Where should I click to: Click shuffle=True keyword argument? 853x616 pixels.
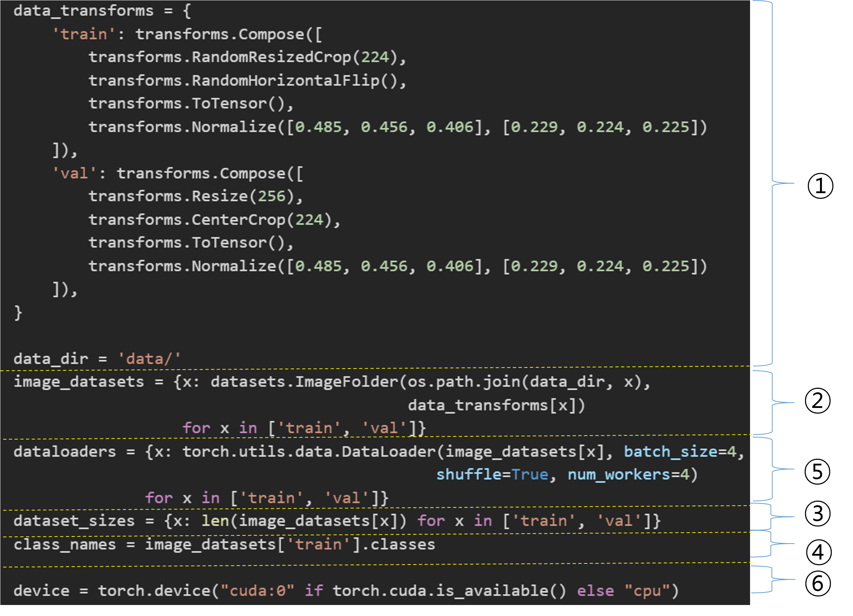[x=492, y=475]
